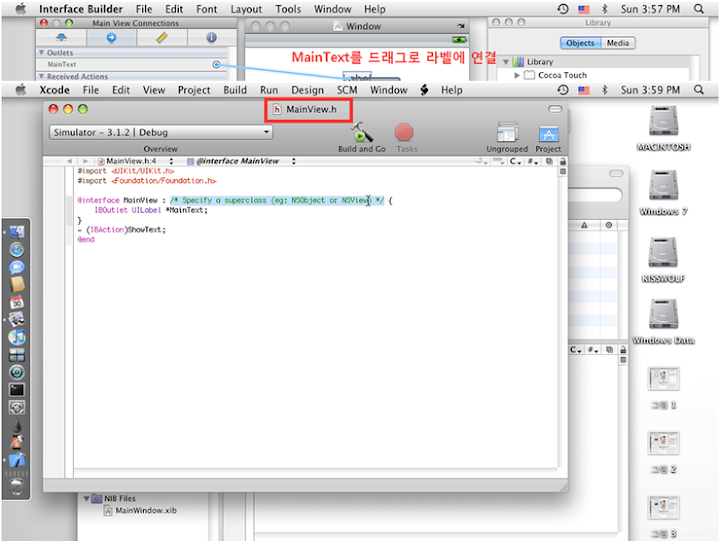The height and width of the screenshot is (541, 720).
Task: Open Finder from the Dock
Action: coord(17,232)
